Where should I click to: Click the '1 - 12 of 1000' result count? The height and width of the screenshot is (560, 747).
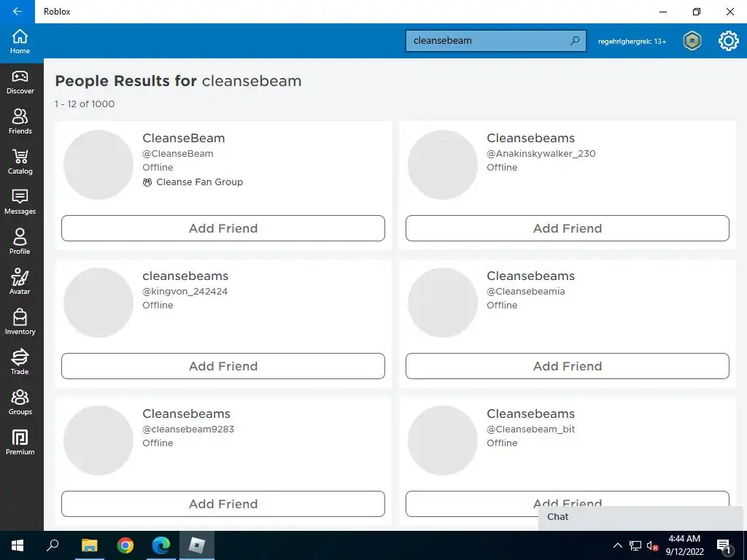point(85,104)
